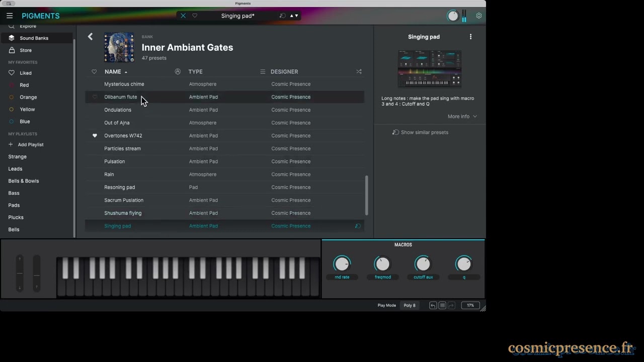This screenshot has height=362, width=644.
Task: Select previous preset with up arrow
Action: coord(291,16)
